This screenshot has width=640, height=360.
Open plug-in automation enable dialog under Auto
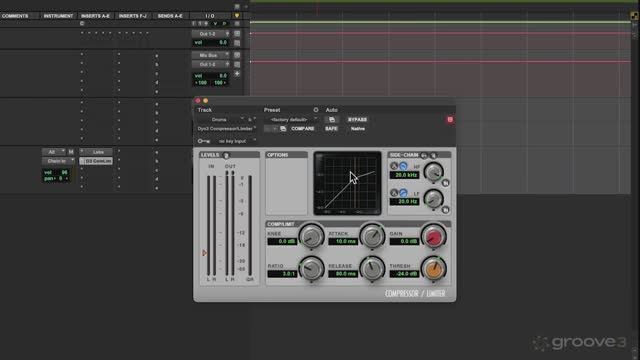pyautogui.click(x=332, y=120)
